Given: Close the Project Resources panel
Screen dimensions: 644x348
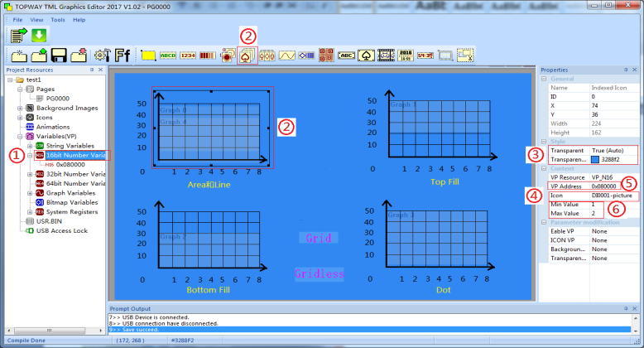Looking at the screenshot, I should tap(101, 70).
